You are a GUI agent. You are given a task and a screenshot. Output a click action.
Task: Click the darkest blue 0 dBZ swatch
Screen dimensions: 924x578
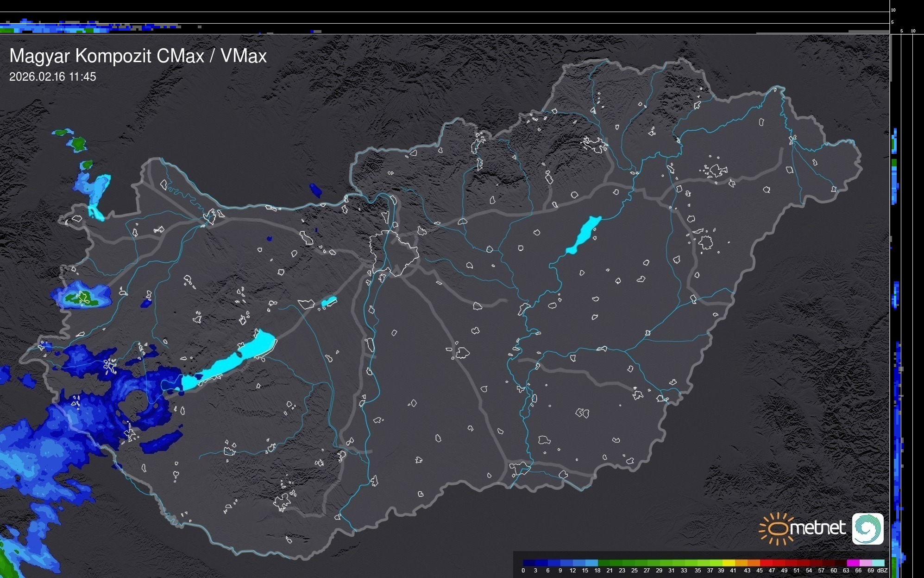coord(529,563)
